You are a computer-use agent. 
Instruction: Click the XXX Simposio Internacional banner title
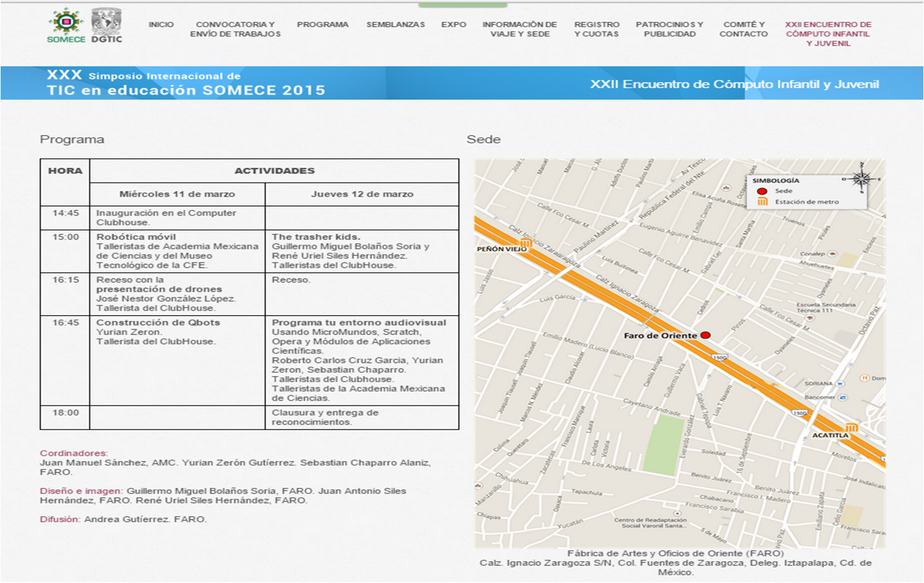pos(186,83)
